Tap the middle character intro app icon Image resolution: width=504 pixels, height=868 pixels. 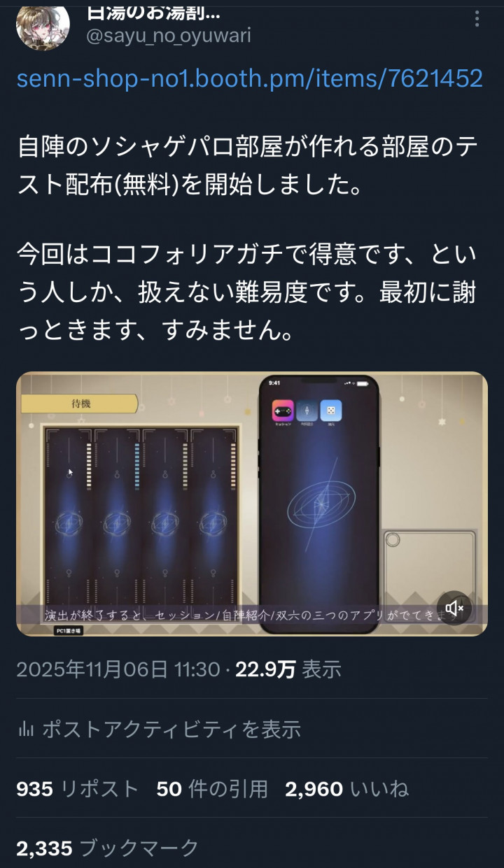pos(307,411)
